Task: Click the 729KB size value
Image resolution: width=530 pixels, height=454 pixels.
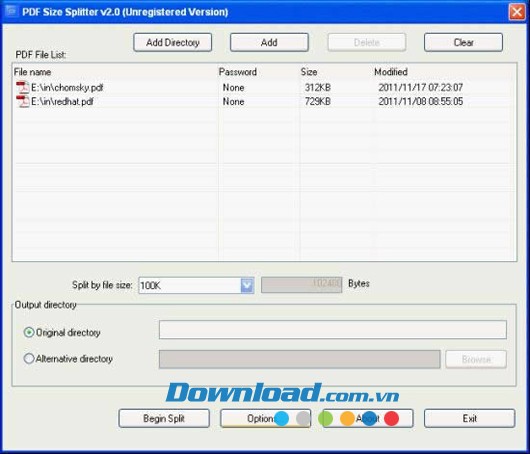Action: (x=317, y=101)
